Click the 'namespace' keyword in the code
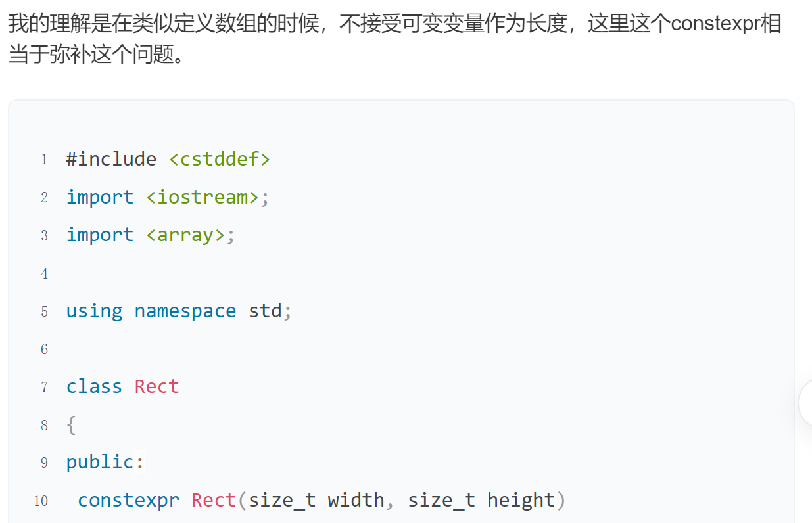812x523 pixels. [185, 311]
